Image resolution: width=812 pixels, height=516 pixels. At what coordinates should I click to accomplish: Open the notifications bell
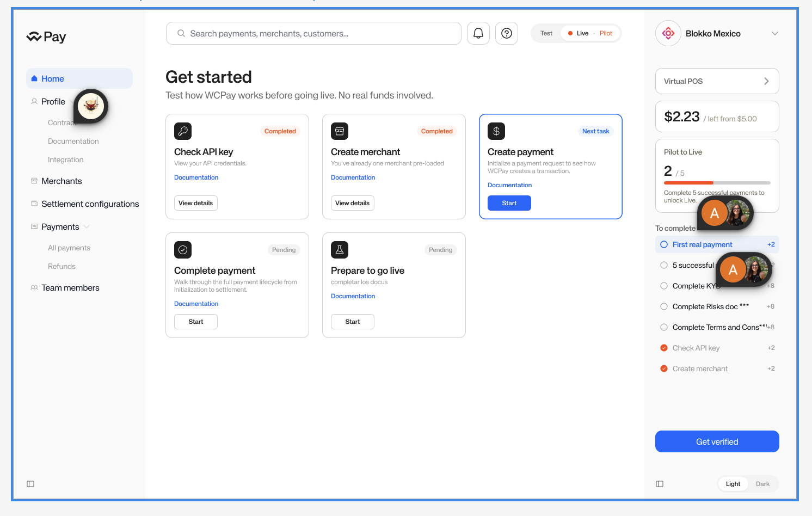point(478,33)
